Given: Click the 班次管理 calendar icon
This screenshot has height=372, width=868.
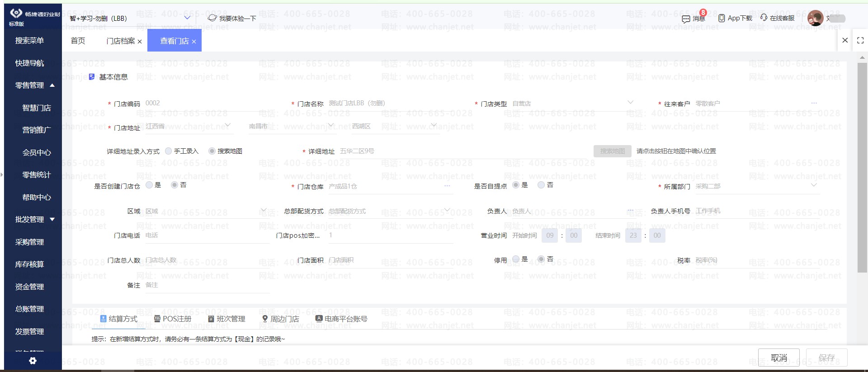Looking at the screenshot, I should click(211, 319).
